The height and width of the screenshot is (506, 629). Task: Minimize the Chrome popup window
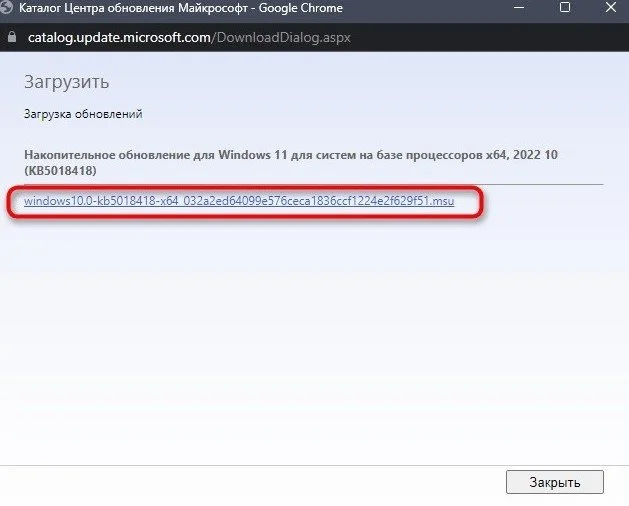click(519, 8)
